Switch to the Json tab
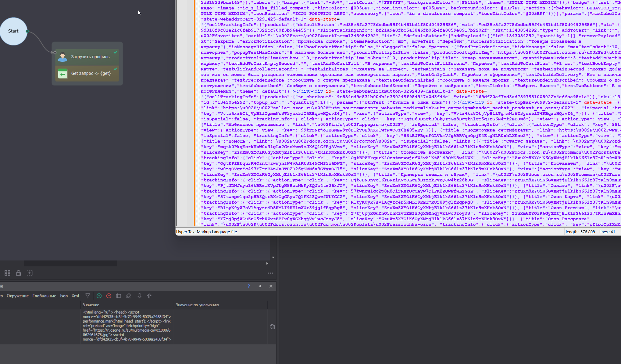Image resolution: width=621 pixels, height=364 pixels. tap(64, 296)
